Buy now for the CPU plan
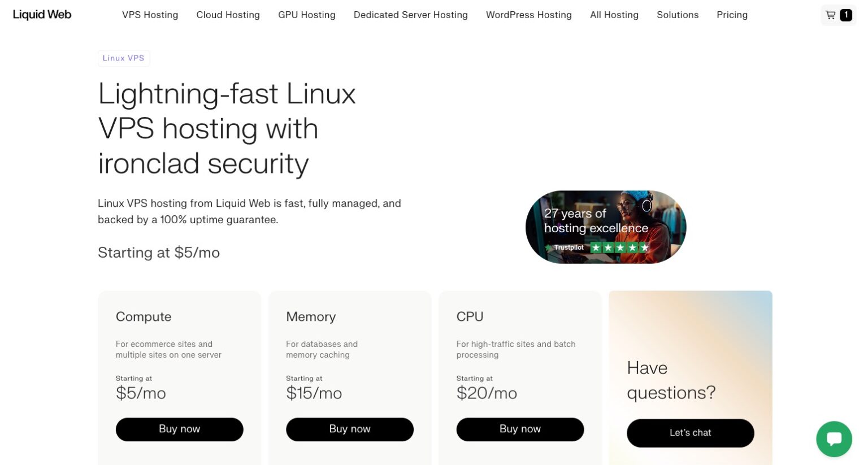 tap(520, 429)
